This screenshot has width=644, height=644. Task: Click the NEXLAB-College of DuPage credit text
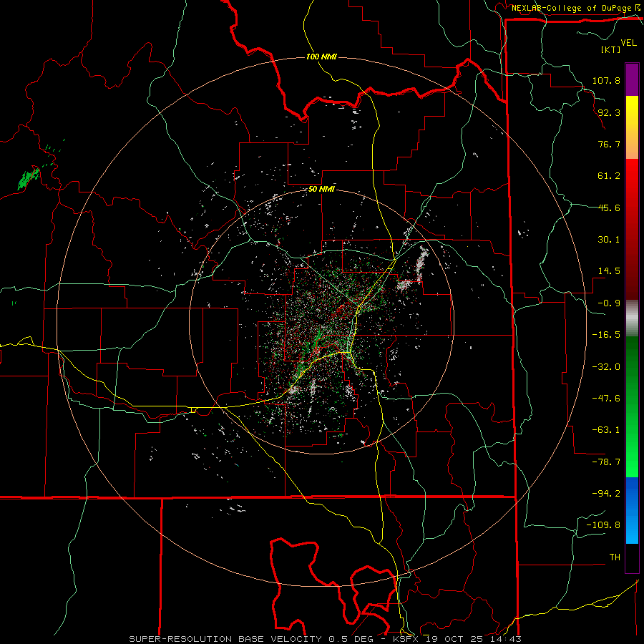pos(572,8)
